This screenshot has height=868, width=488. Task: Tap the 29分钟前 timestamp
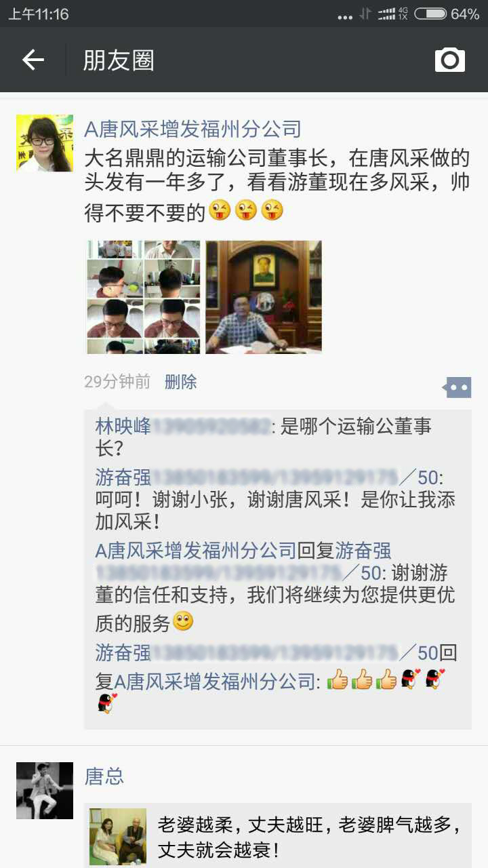[117, 382]
